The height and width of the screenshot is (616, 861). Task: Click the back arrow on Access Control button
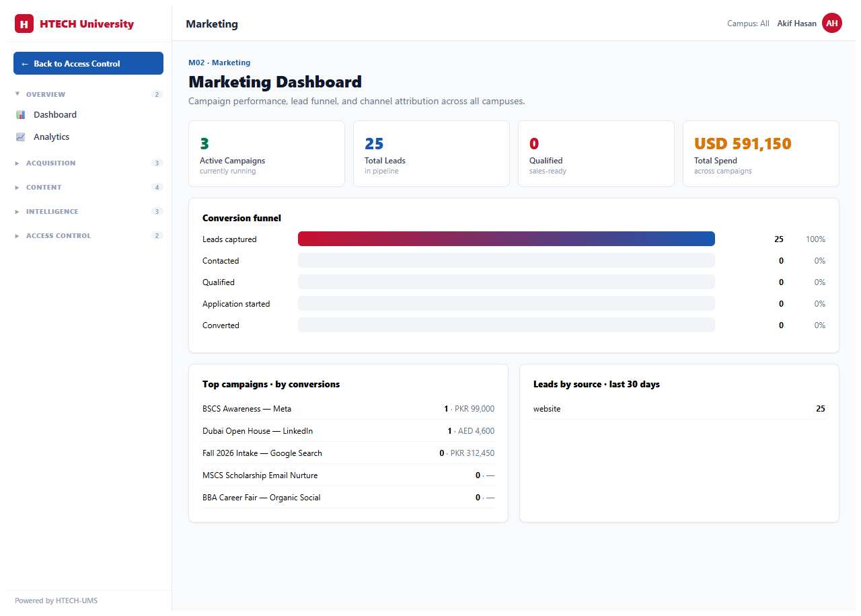click(25, 64)
